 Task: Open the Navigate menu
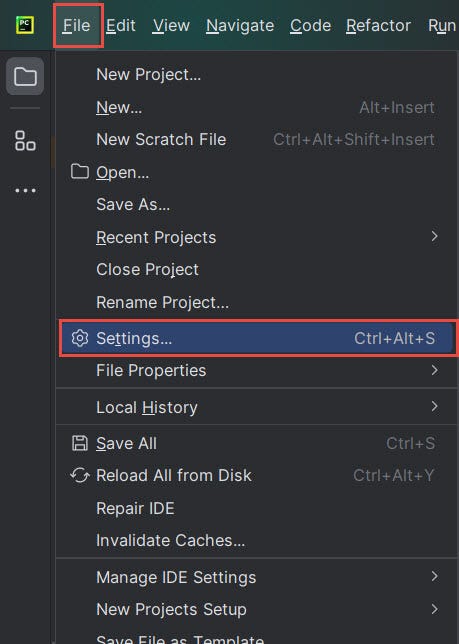[x=240, y=25]
